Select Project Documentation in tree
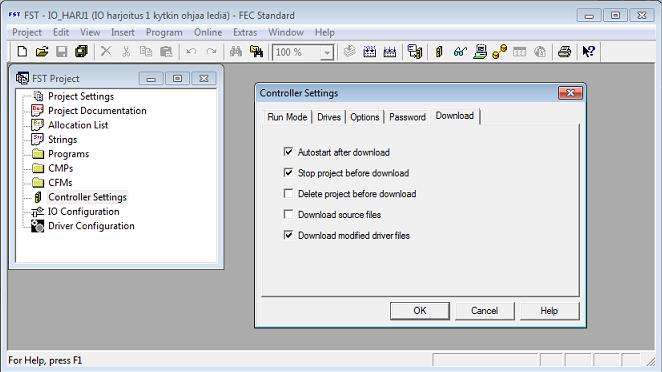The image size is (662, 372). pyautogui.click(x=97, y=111)
